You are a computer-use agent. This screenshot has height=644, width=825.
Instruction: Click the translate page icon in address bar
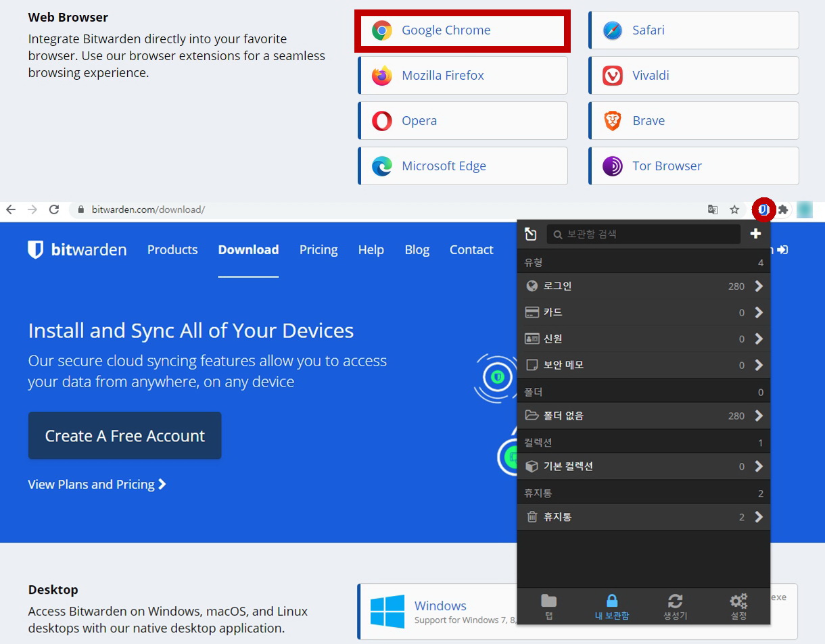713,209
